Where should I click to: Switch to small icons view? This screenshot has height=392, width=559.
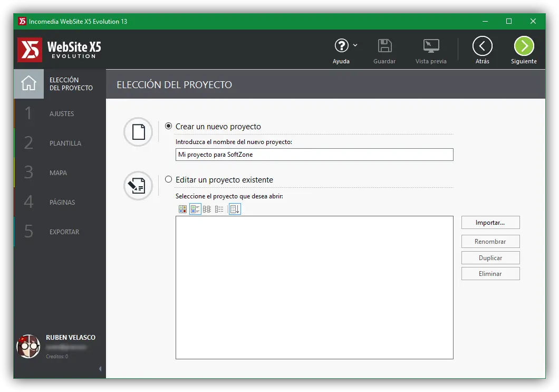pos(207,209)
